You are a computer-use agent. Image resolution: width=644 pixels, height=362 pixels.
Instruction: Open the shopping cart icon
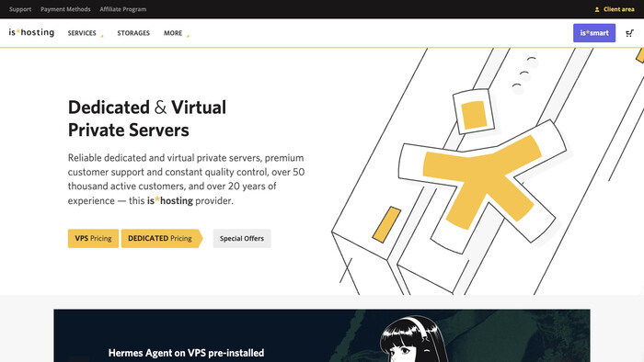click(629, 33)
